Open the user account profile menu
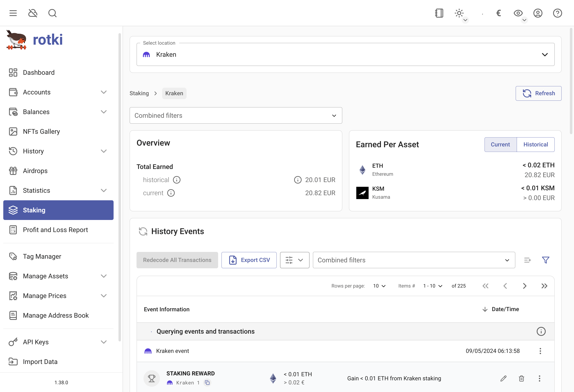The image size is (574, 392). point(538,13)
